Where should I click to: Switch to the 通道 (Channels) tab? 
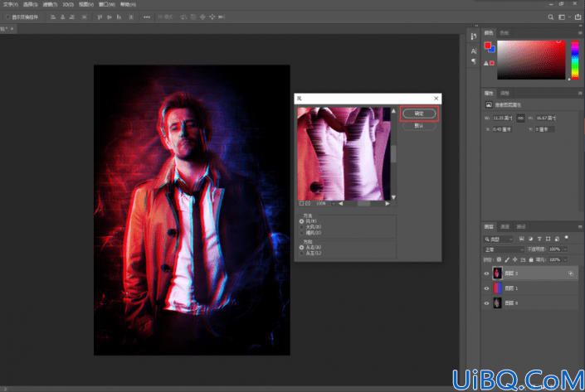[x=505, y=226]
